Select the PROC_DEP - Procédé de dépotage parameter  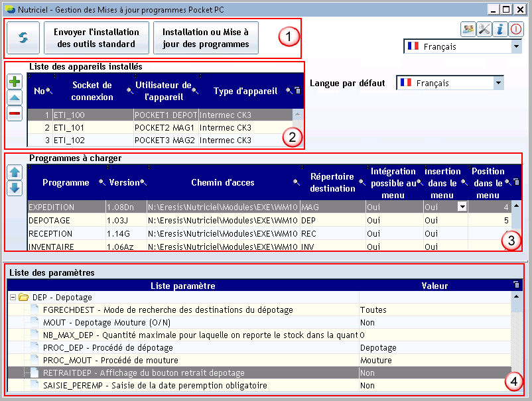pos(259,347)
